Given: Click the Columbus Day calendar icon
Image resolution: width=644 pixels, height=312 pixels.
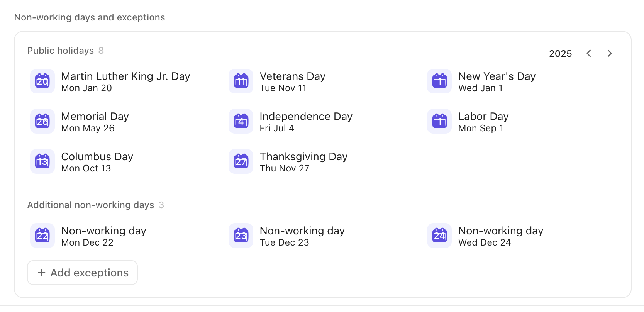Looking at the screenshot, I should 42,161.
